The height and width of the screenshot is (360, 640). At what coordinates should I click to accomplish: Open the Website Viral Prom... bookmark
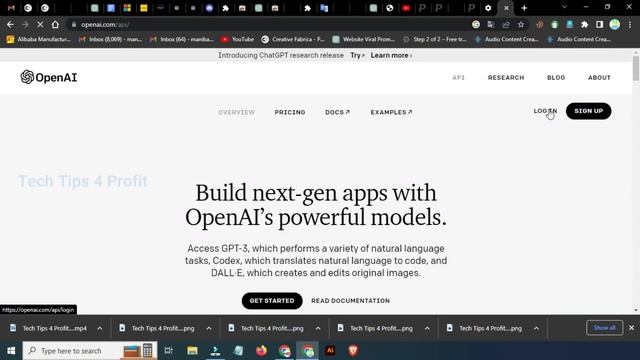[364, 39]
